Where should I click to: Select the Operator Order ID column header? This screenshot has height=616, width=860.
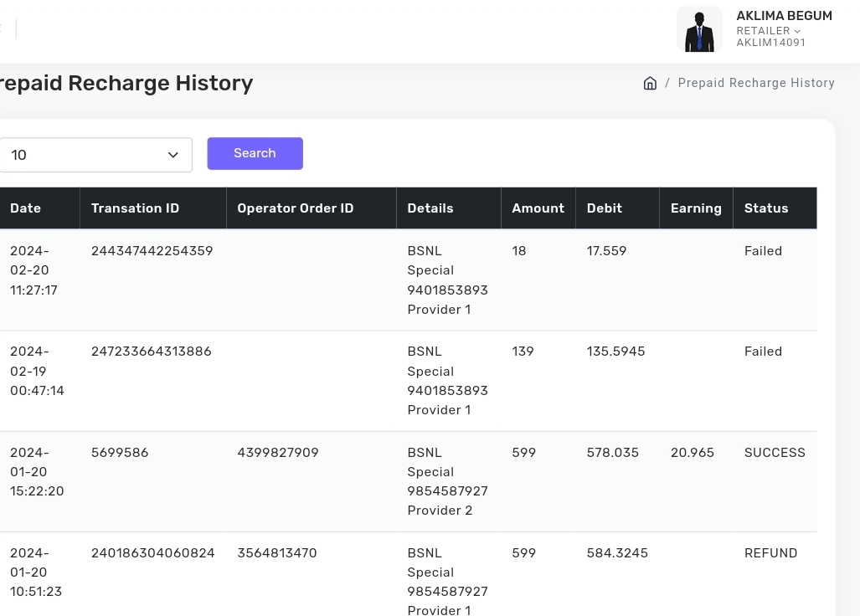point(295,208)
